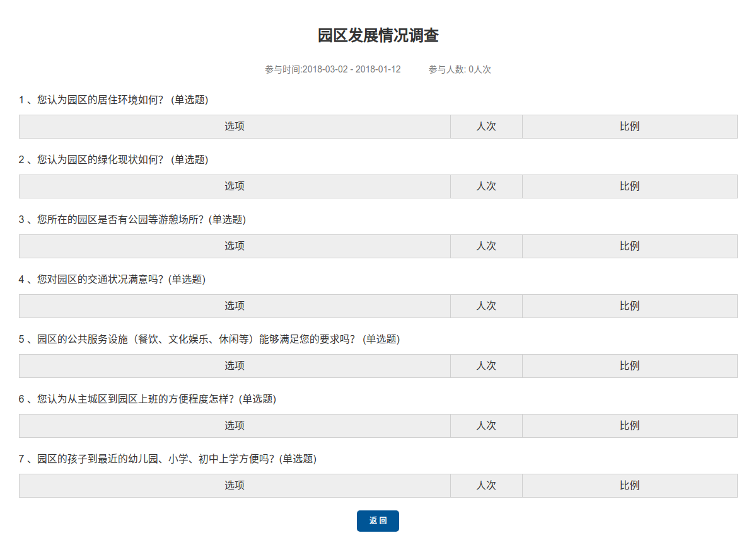Select question 6 about 上班的方便程度
Image resolution: width=756 pixels, height=538 pixels.
coord(148,399)
